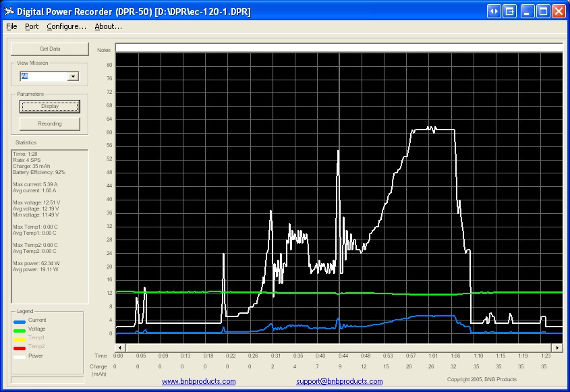Click the chart scrollbar right arrow
Image resolution: width=570 pixels, height=392 pixels.
[558, 347]
